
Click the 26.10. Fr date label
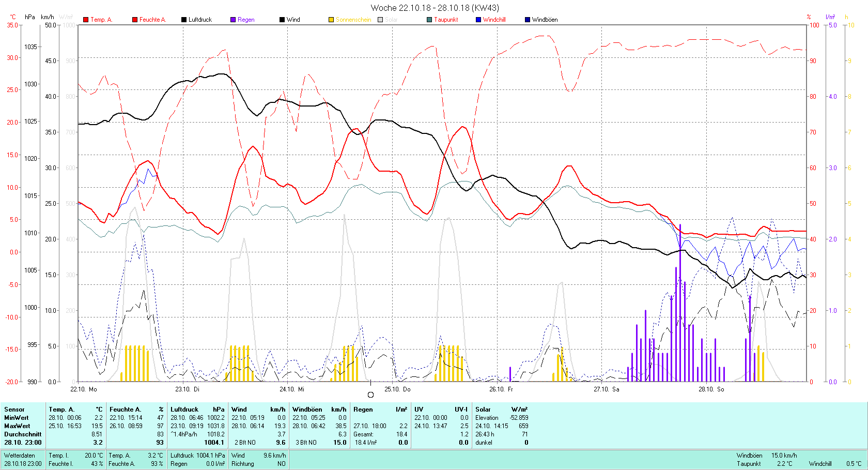[x=501, y=389]
